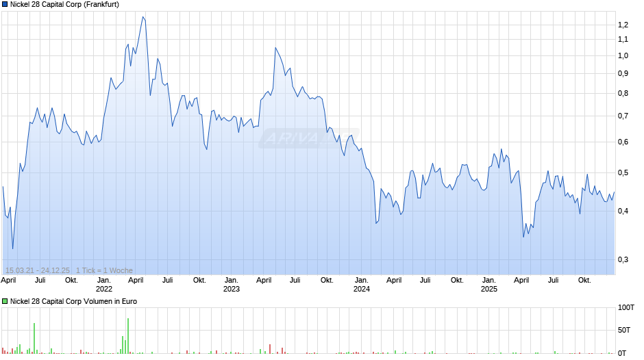Click the 'Nickel 28 Capital Corp Volumen in Euro' label
Screen dimensions: 644x360
[73, 301]
